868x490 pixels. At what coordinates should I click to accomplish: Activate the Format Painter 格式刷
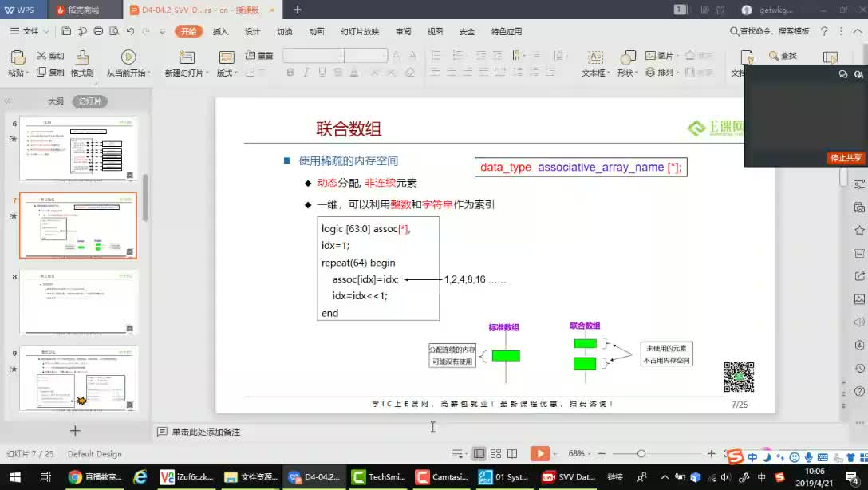[82, 63]
